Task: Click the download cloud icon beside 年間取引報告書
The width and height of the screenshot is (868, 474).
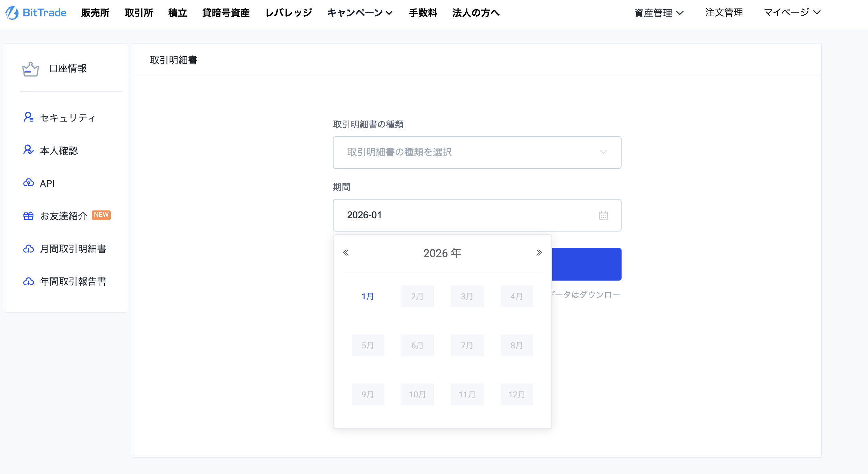Action: click(x=28, y=282)
